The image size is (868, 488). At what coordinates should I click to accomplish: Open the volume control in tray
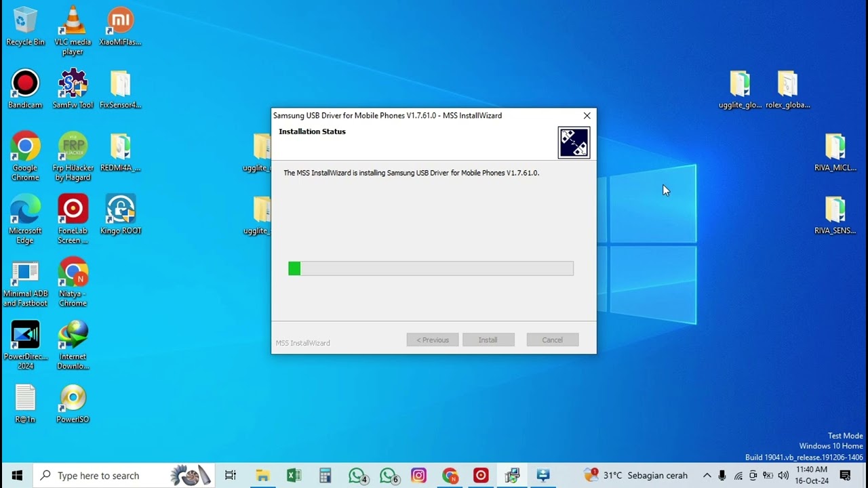click(x=783, y=476)
